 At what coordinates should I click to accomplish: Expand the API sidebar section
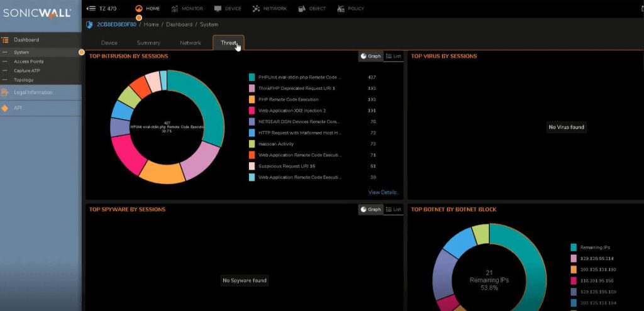pyautogui.click(x=17, y=108)
